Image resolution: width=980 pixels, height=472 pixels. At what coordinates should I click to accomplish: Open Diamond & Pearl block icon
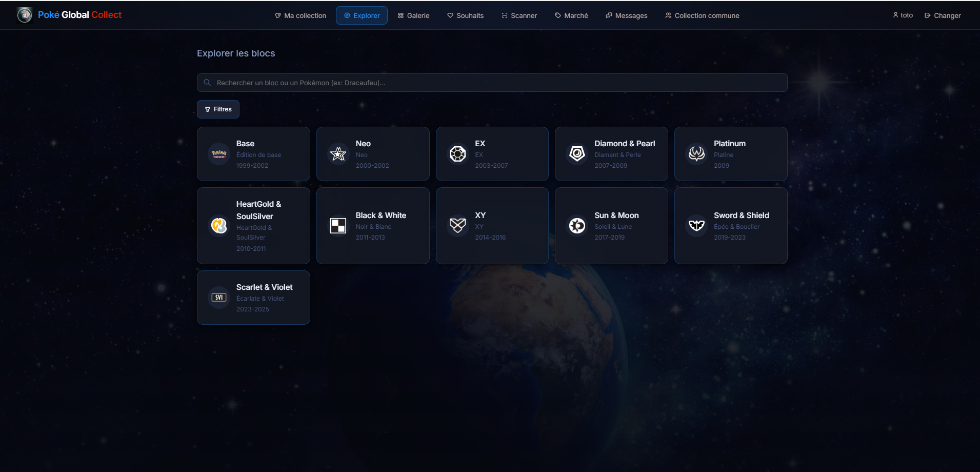577,154
